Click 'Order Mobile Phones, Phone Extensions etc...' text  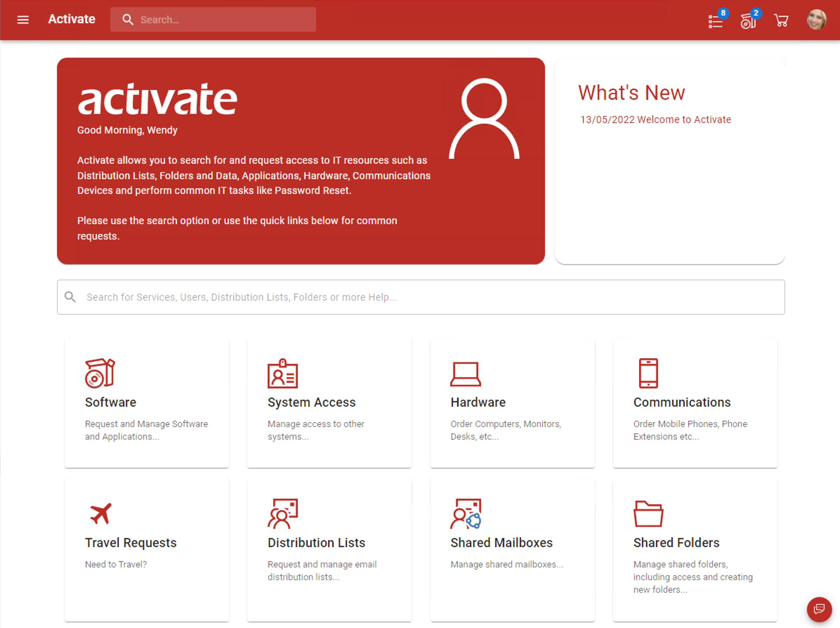point(690,431)
